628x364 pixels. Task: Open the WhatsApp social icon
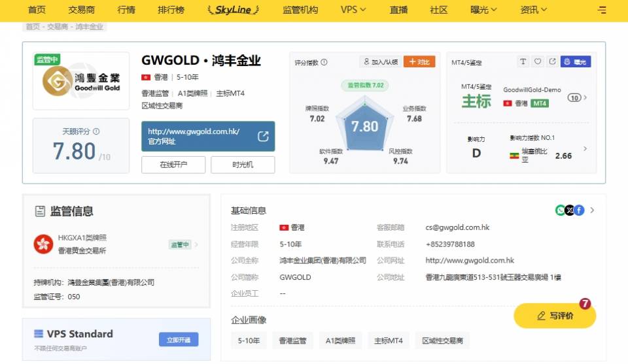coord(561,210)
